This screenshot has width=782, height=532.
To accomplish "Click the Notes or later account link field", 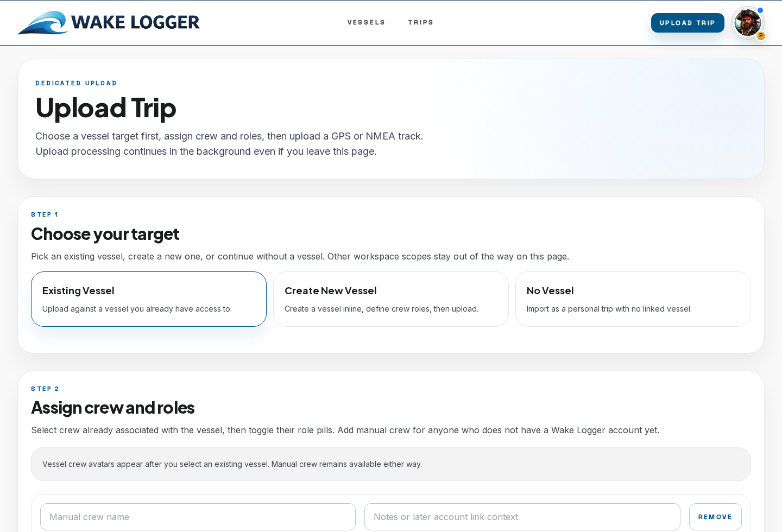I will tap(522, 517).
